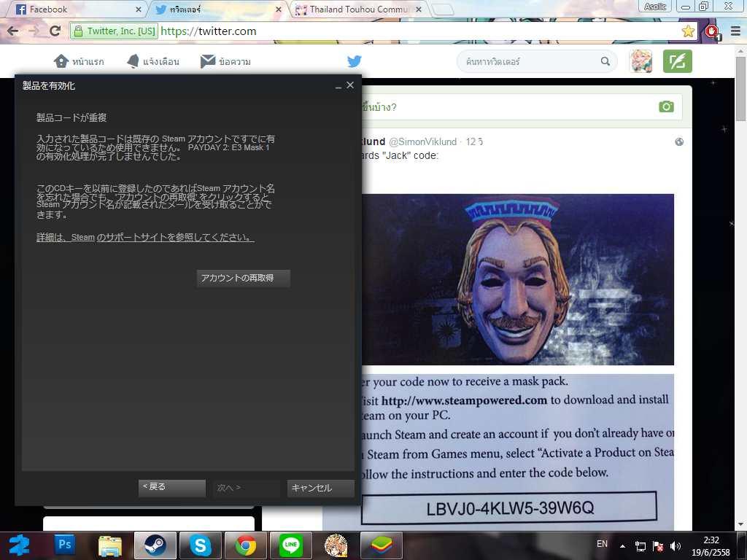Open @SimonViklund profile handle

pos(422,142)
